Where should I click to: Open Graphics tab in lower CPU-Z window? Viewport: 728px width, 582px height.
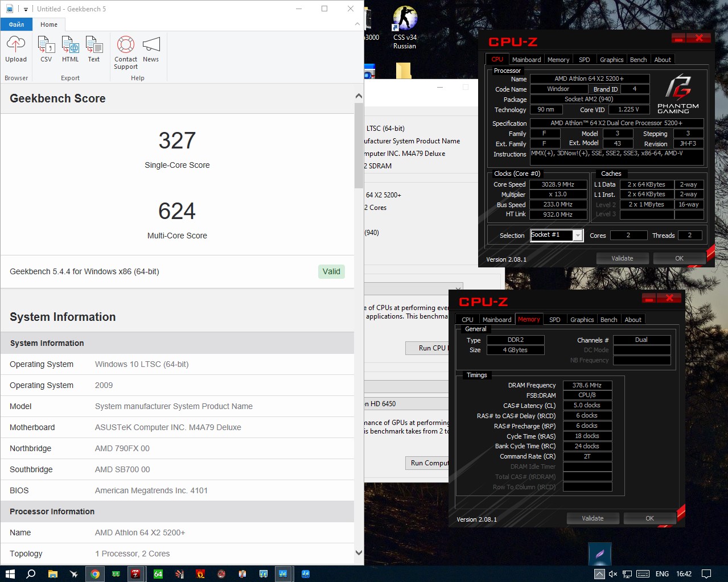pos(582,320)
